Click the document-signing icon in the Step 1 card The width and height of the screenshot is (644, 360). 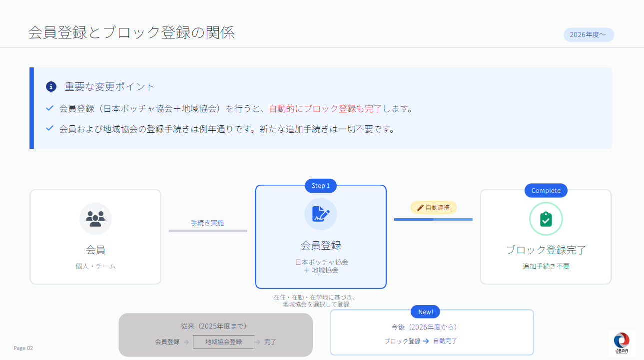pos(321,214)
